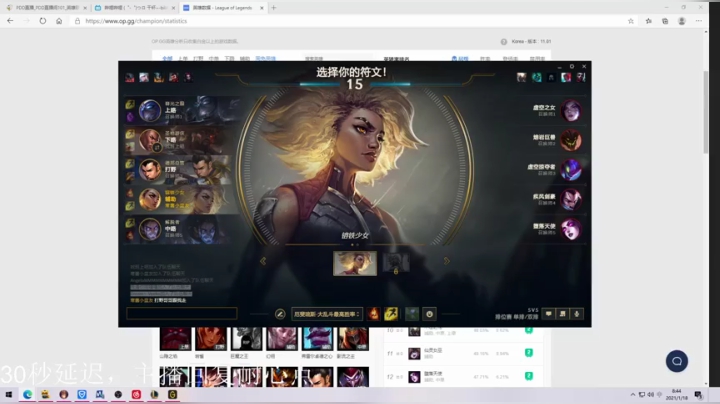This screenshot has width=720, height=404.
Task: Click your support champion portrait (辅助)
Action: coord(150,199)
